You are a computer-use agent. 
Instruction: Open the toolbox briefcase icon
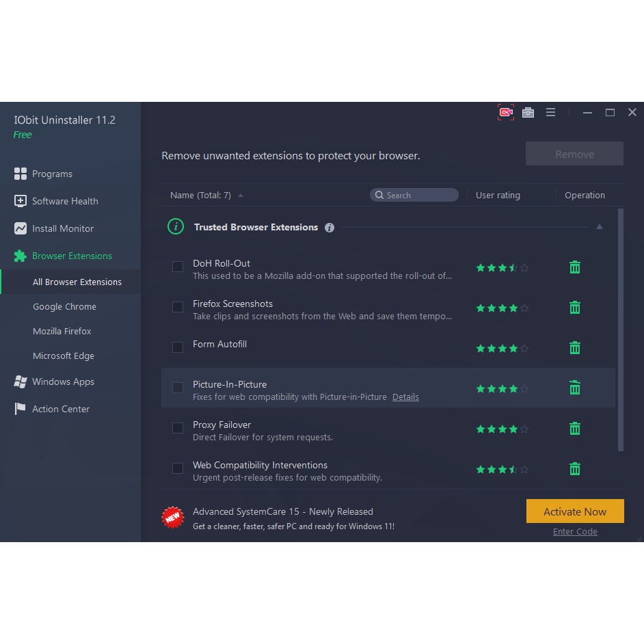pos(528,112)
